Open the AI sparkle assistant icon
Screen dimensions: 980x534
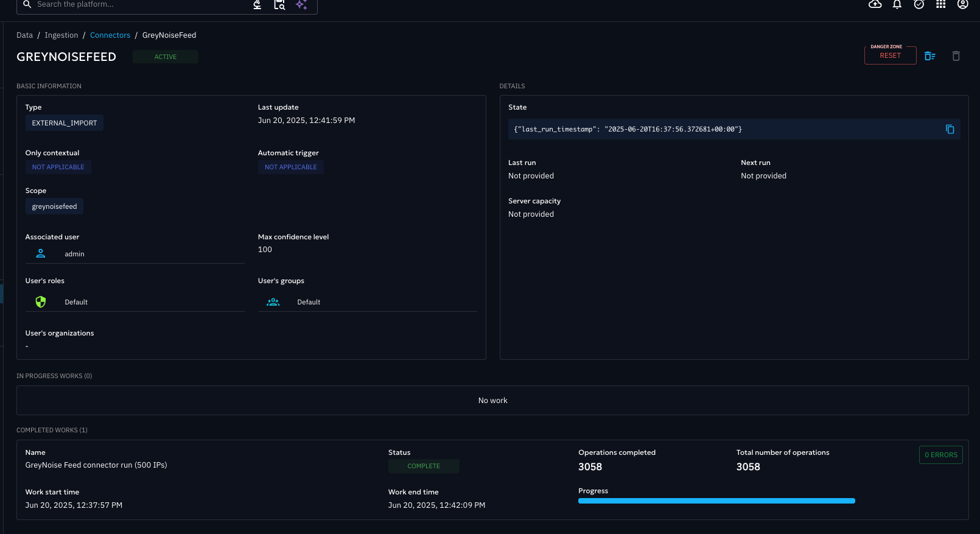pyautogui.click(x=301, y=4)
